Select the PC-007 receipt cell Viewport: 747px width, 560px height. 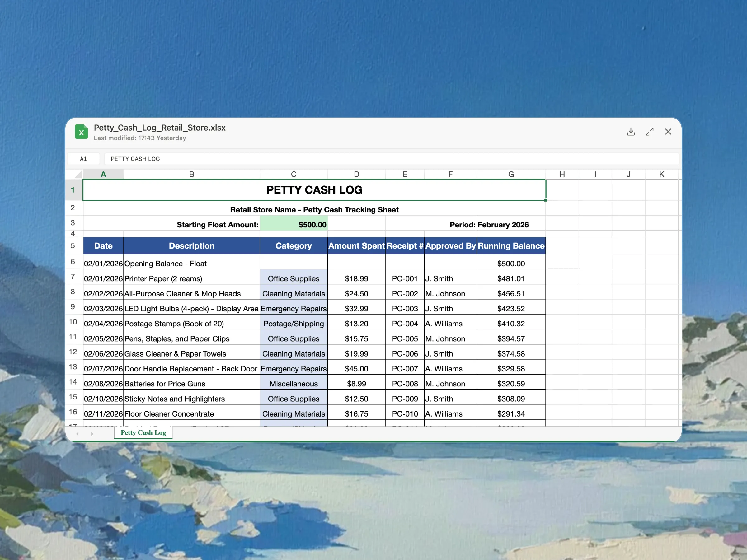pyautogui.click(x=405, y=369)
